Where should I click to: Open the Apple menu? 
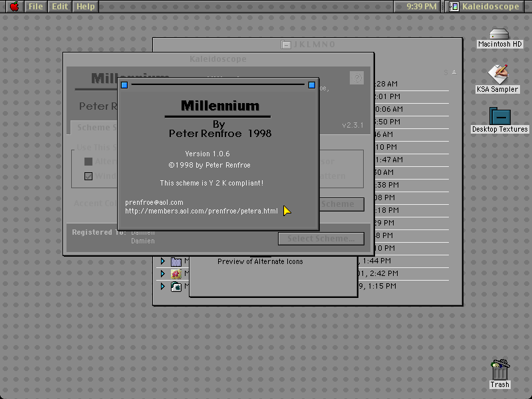tap(14, 7)
